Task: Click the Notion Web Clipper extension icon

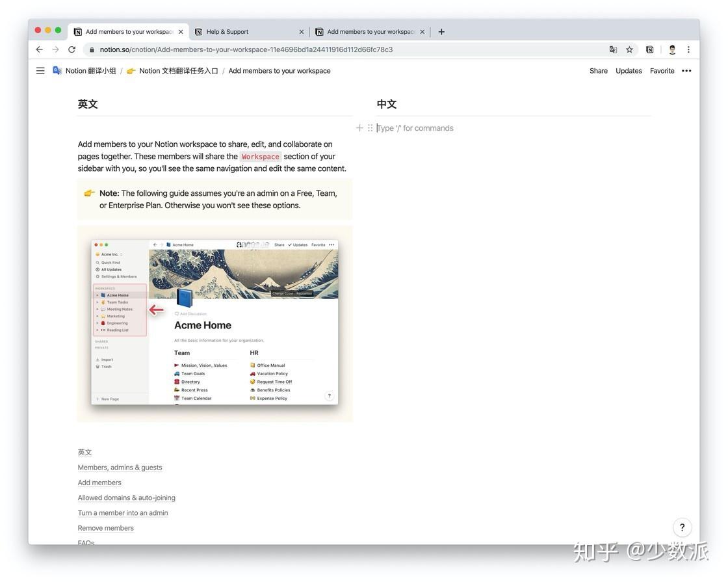Action: 649,49
